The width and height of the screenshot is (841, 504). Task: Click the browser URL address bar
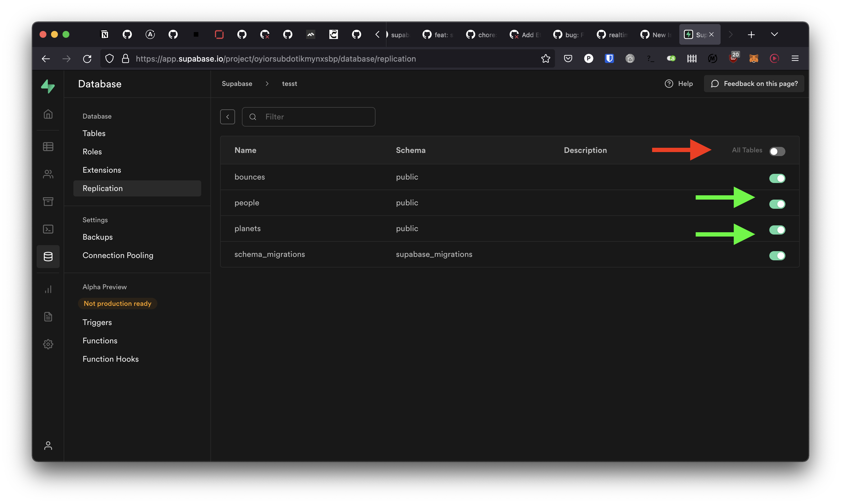click(x=328, y=59)
